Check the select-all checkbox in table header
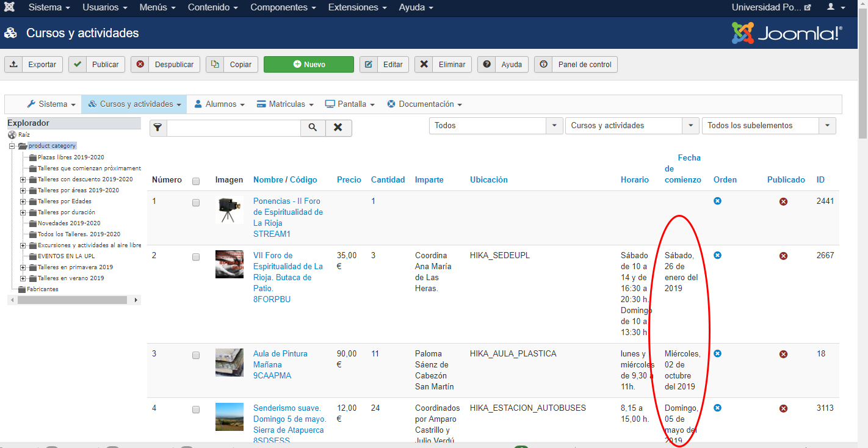868x448 pixels. tap(196, 181)
